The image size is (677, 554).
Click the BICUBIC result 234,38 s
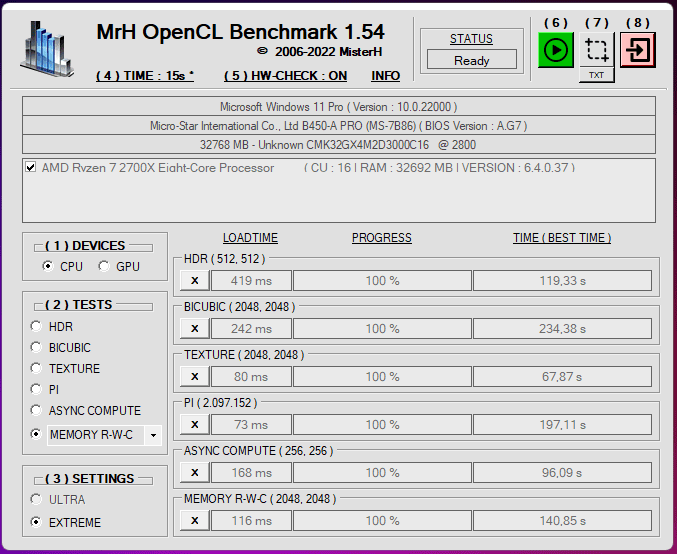pos(563,329)
